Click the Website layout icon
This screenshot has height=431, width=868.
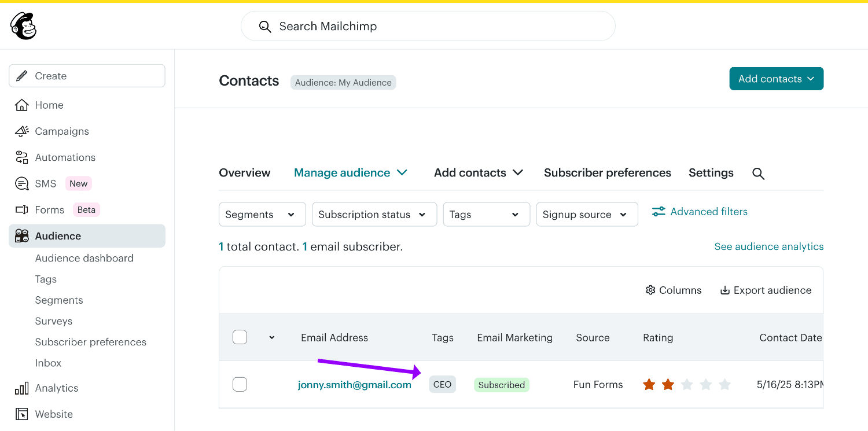point(21,414)
